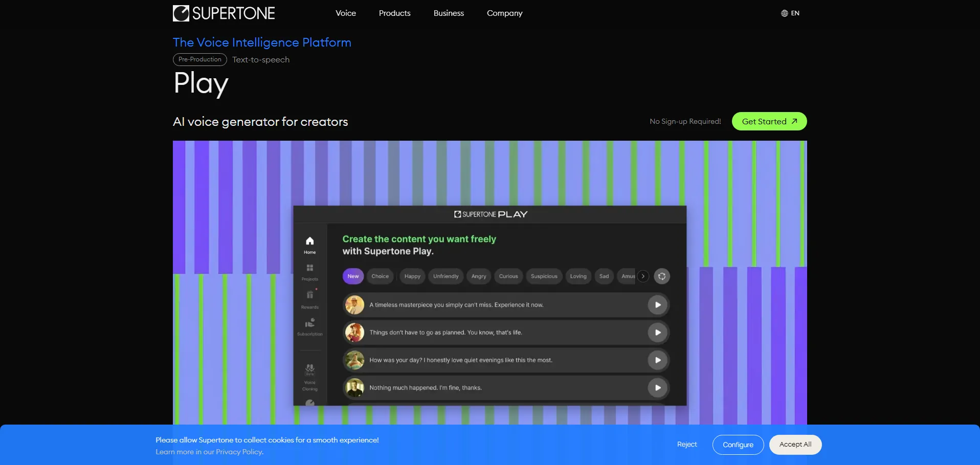
Task: Click the second voice avatar thumbnail
Action: [354, 333]
